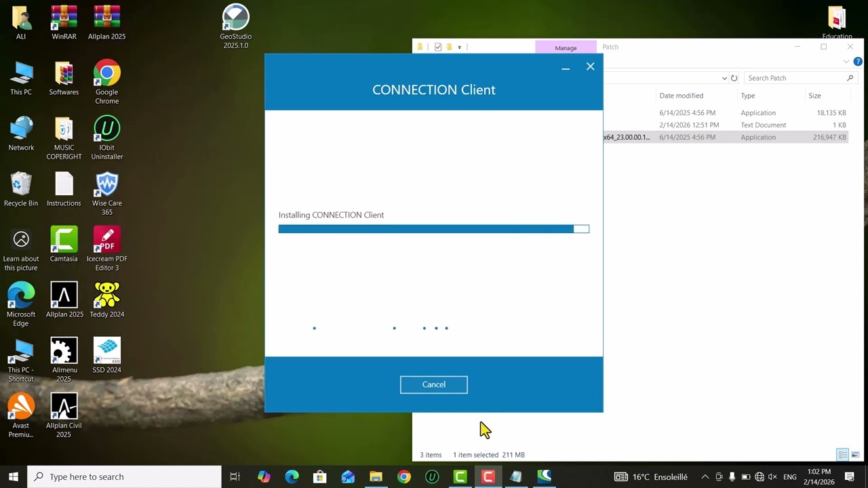Launch Allplan 2025 application shortcut
The image size is (868, 488).
click(x=64, y=301)
